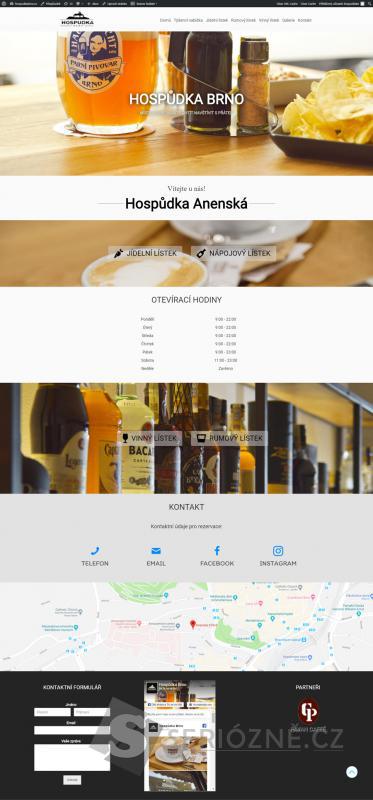Open the Domů menu item
The height and width of the screenshot is (800, 373).
(x=165, y=20)
